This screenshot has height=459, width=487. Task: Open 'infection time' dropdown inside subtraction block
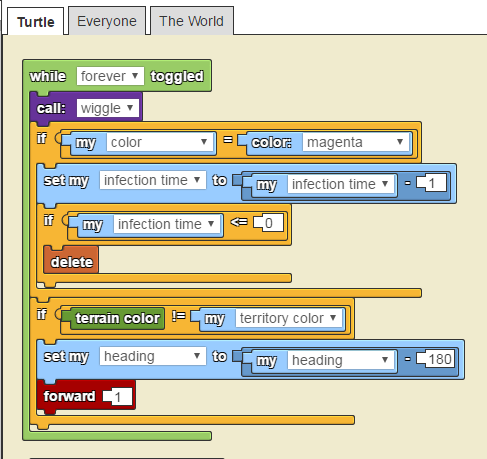(x=341, y=184)
